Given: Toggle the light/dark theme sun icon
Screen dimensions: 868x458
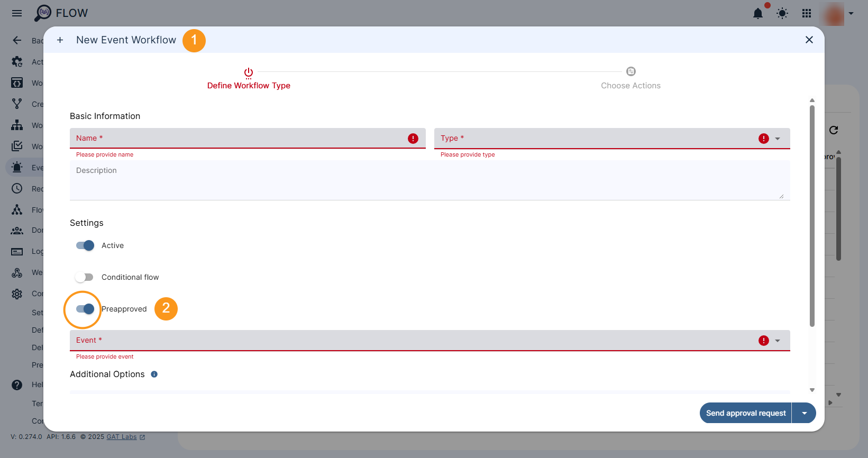Looking at the screenshot, I should click(x=782, y=14).
